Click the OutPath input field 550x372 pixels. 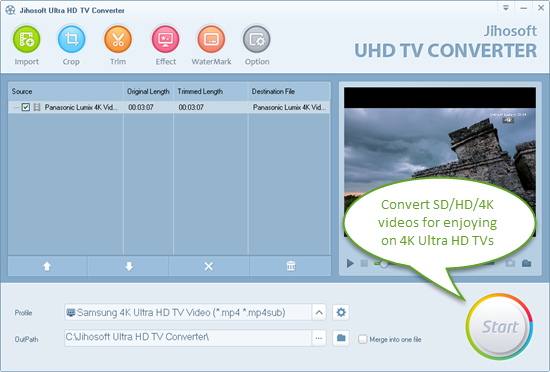188,338
